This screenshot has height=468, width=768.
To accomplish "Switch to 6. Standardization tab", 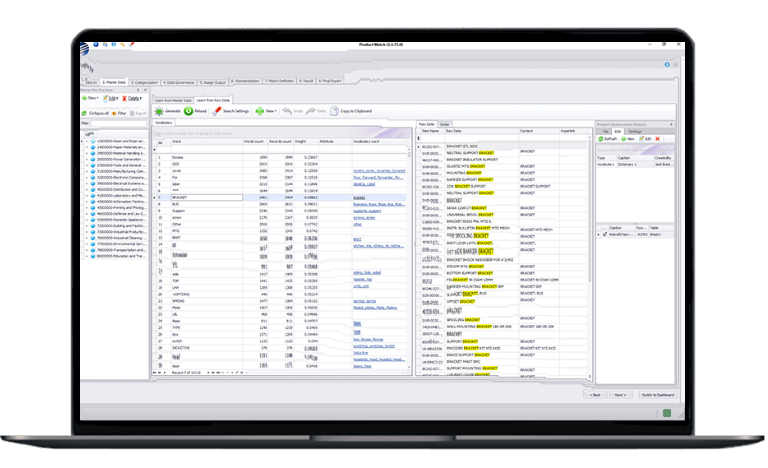I will point(246,81).
